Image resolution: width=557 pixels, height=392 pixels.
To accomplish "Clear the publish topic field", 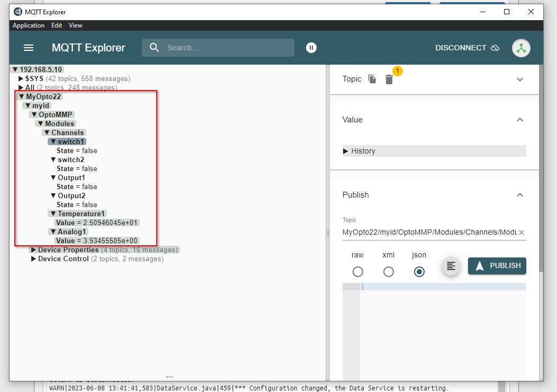I will [x=522, y=233].
